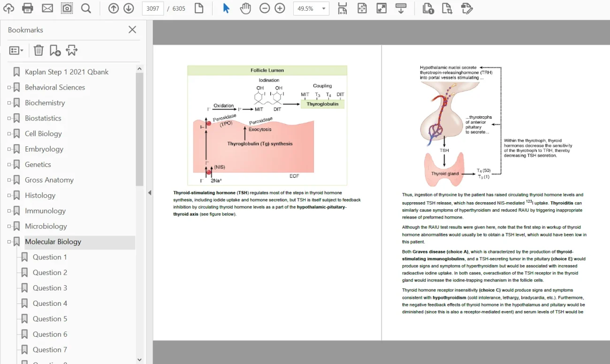Click the fit page icon
The width and height of the screenshot is (610, 364).
pos(362,8)
